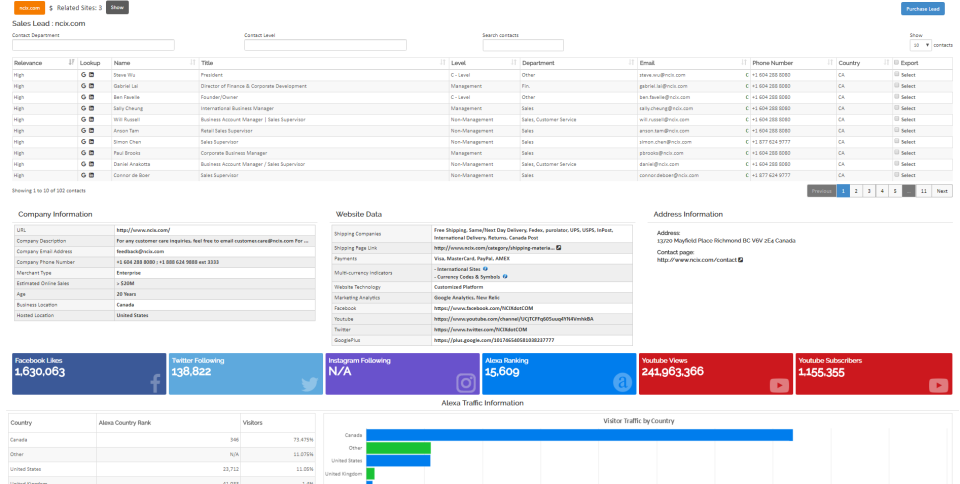The image size is (960, 484).
Task: Go to page 4 of contacts
Action: 882,191
